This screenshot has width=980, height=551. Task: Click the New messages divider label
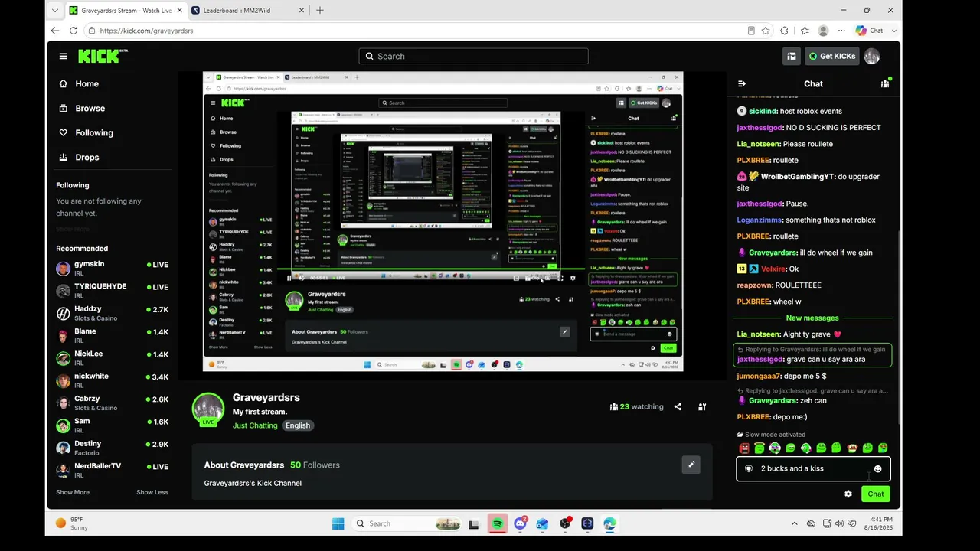click(812, 318)
